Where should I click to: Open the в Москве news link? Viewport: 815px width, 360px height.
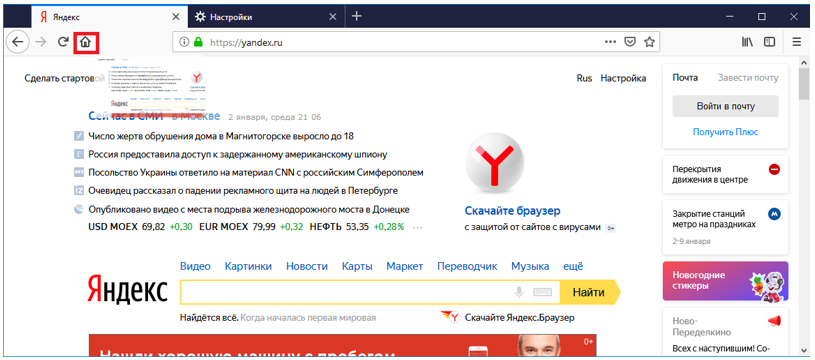[196, 116]
